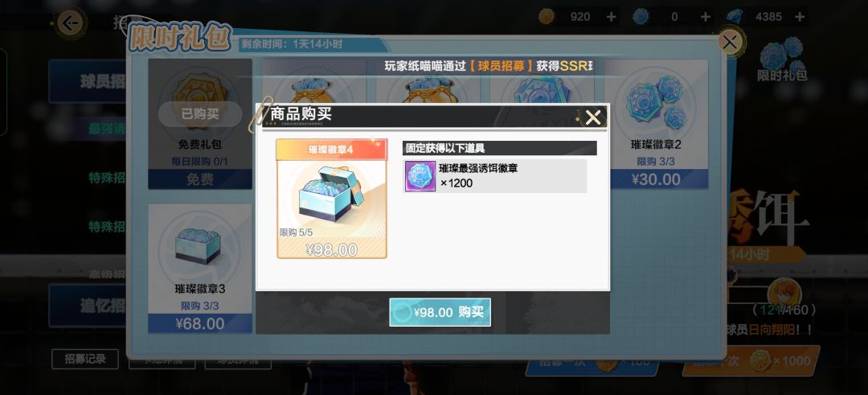Image resolution: width=868 pixels, height=395 pixels.
Task: Tap the blue diamond currency icon
Action: tap(735, 17)
